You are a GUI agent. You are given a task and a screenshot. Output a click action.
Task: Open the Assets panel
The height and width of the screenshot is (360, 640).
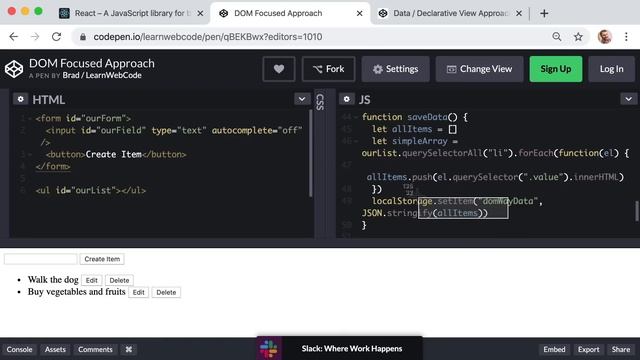55,349
